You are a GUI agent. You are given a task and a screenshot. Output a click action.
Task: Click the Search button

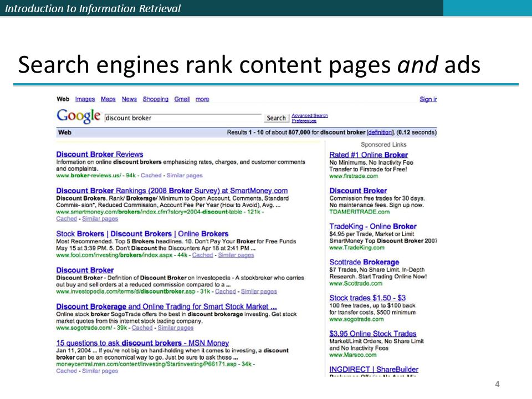[276, 117]
